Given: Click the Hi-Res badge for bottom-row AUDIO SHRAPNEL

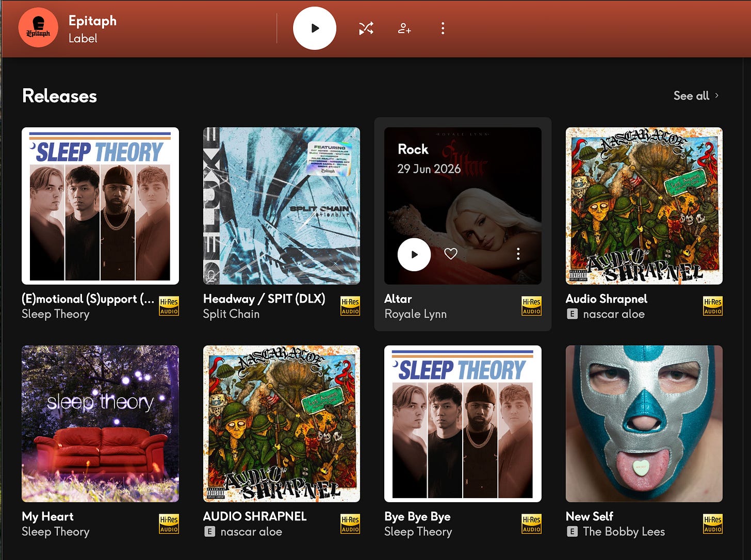Looking at the screenshot, I should 350,524.
